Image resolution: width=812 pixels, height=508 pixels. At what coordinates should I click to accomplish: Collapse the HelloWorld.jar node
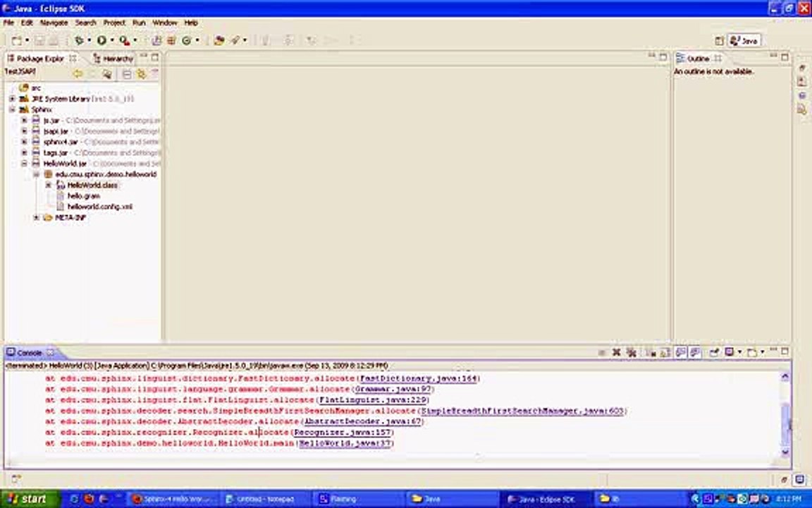click(x=24, y=163)
